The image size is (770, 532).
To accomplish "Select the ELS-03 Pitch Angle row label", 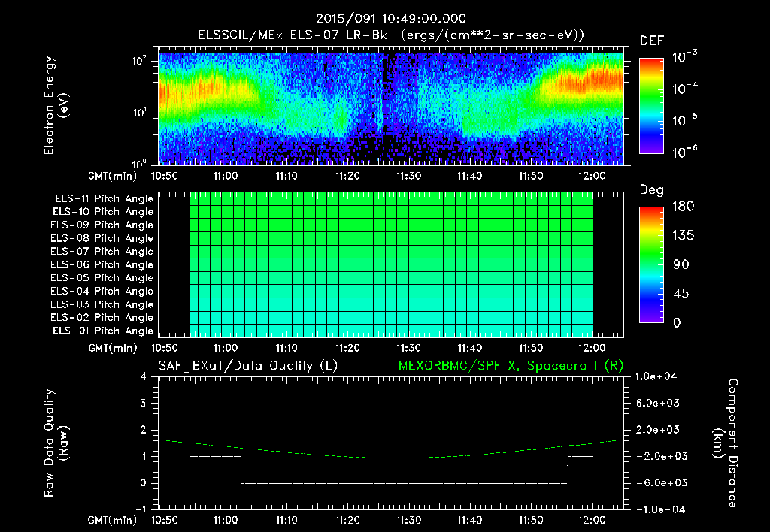I will pos(102,305).
